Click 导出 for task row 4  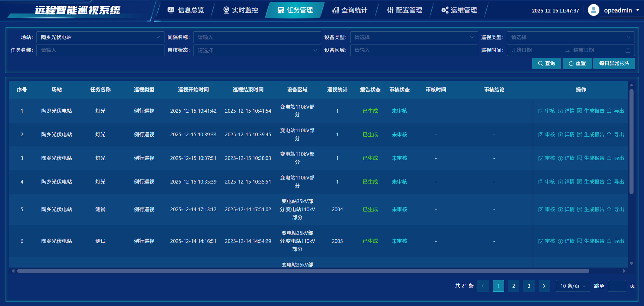click(x=615, y=182)
